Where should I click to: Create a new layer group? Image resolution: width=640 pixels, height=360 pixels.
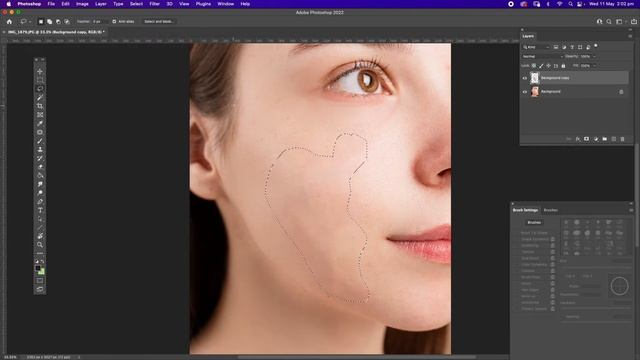tap(604, 139)
